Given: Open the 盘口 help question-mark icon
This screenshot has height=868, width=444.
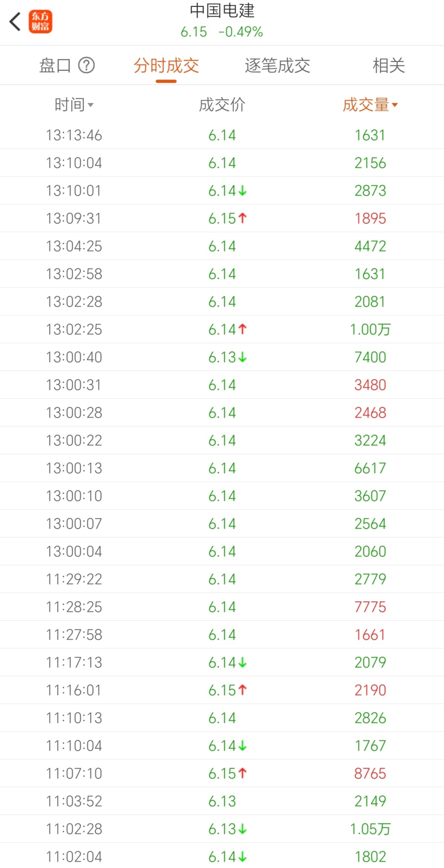Looking at the screenshot, I should pyautogui.click(x=86, y=65).
